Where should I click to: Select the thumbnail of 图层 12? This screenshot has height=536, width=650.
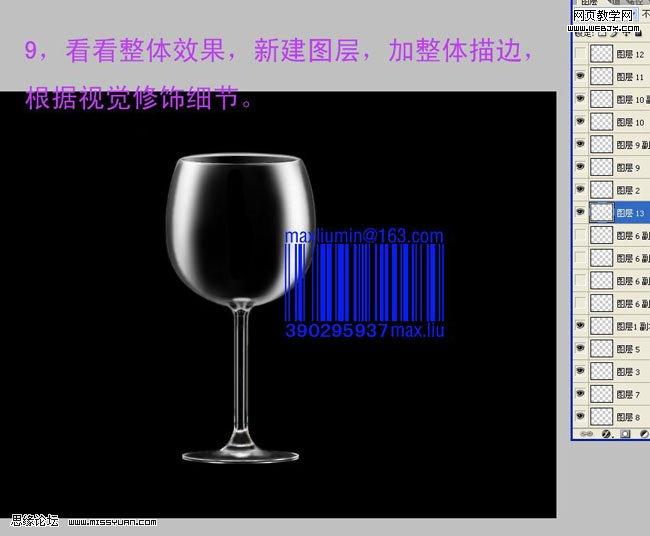[601, 53]
